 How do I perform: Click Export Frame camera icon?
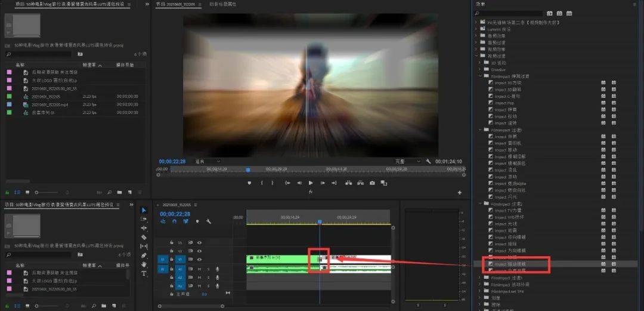pos(372,183)
